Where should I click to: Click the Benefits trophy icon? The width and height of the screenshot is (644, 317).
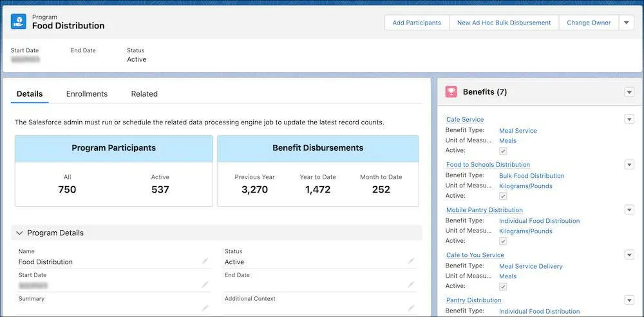[451, 92]
